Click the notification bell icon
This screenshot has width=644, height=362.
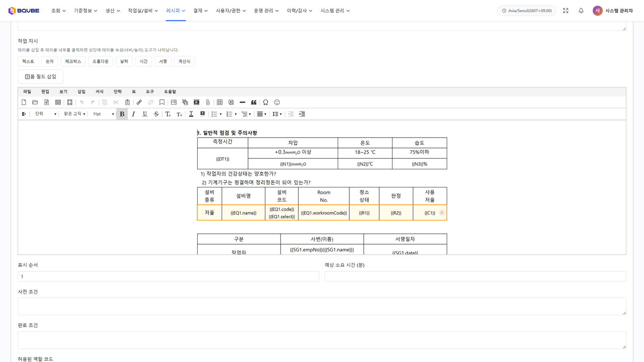point(581,11)
